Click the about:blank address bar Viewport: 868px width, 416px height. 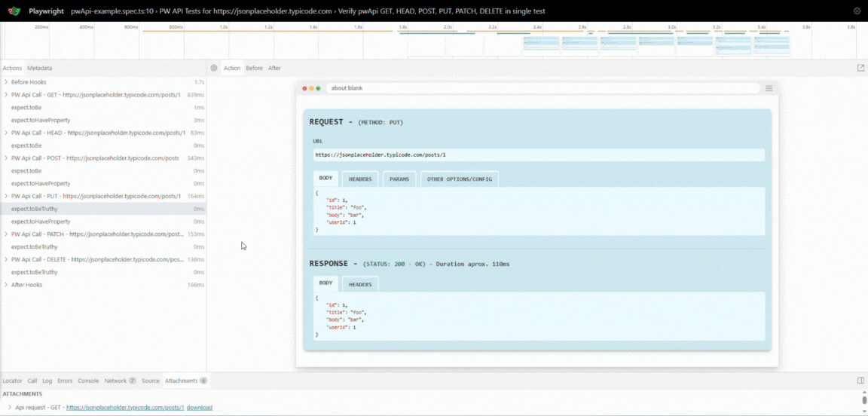542,88
